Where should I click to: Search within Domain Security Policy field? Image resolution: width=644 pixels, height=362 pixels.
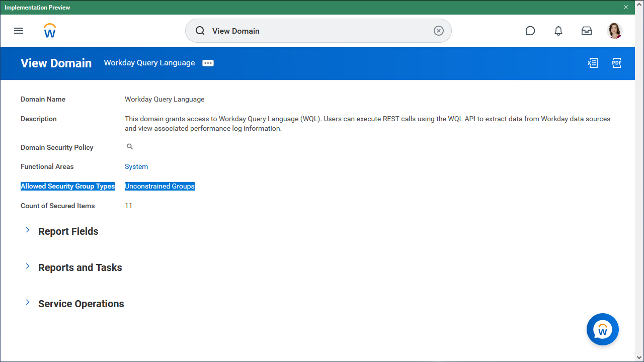tap(129, 146)
